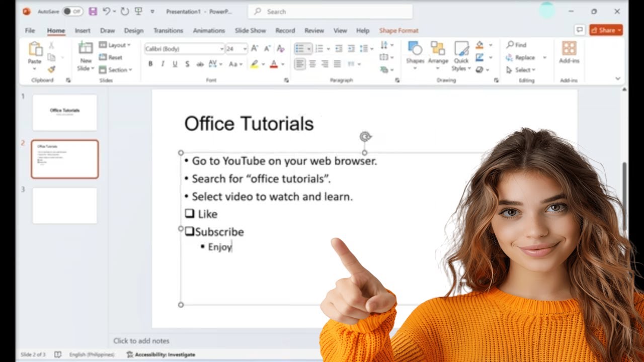Open the font name dropdown
Screen dimensions: 644x362
[221, 49]
